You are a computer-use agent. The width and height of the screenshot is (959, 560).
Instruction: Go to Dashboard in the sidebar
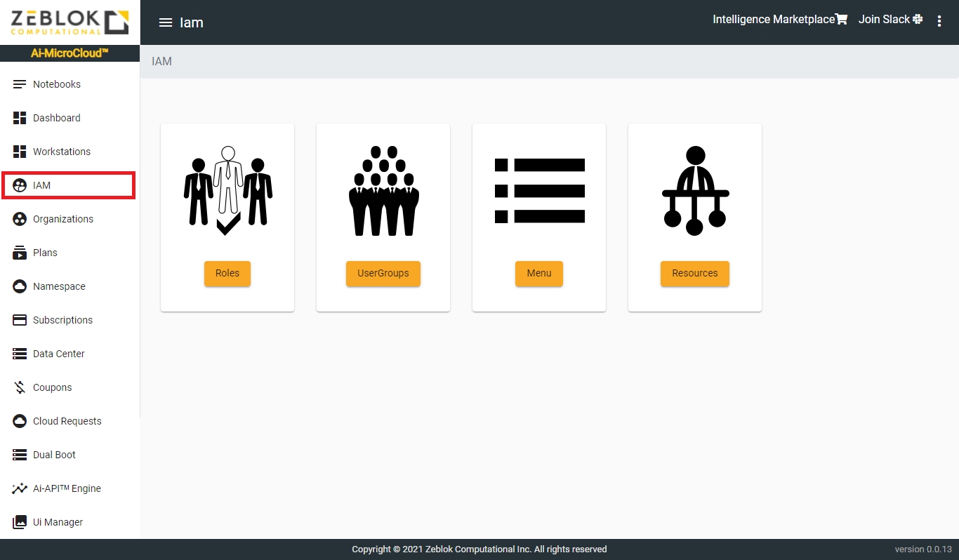pyautogui.click(x=56, y=118)
